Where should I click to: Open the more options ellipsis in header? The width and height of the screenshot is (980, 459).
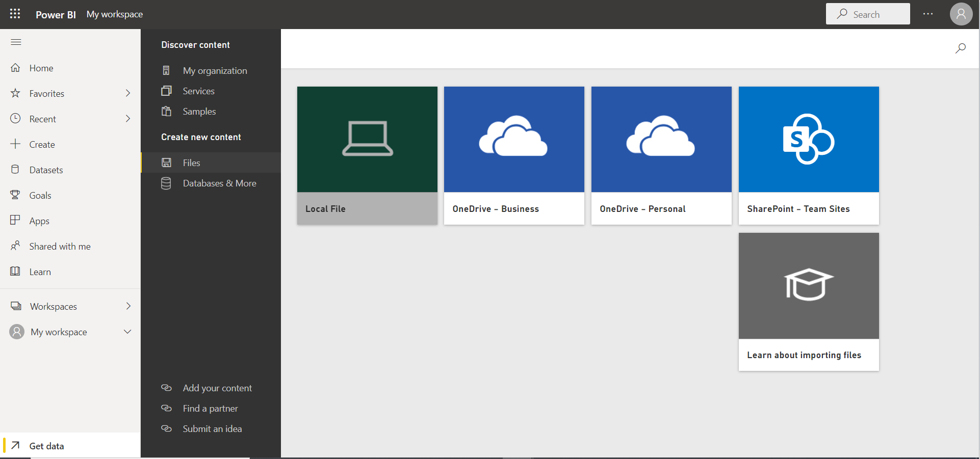pos(928,14)
